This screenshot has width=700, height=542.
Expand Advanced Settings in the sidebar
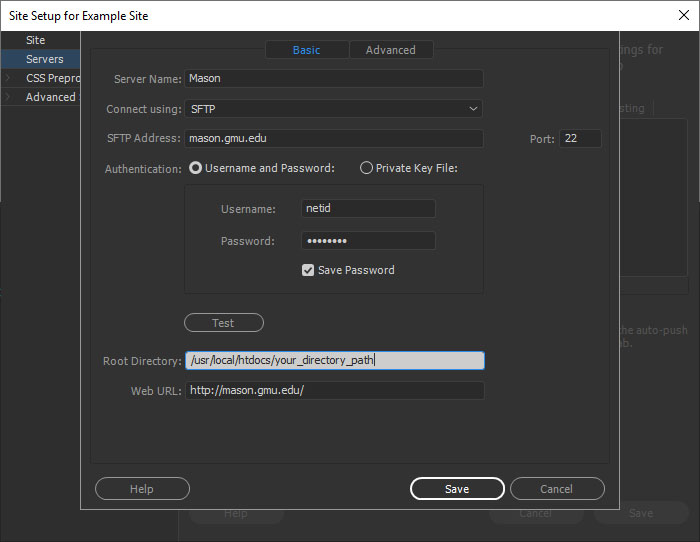(9, 97)
